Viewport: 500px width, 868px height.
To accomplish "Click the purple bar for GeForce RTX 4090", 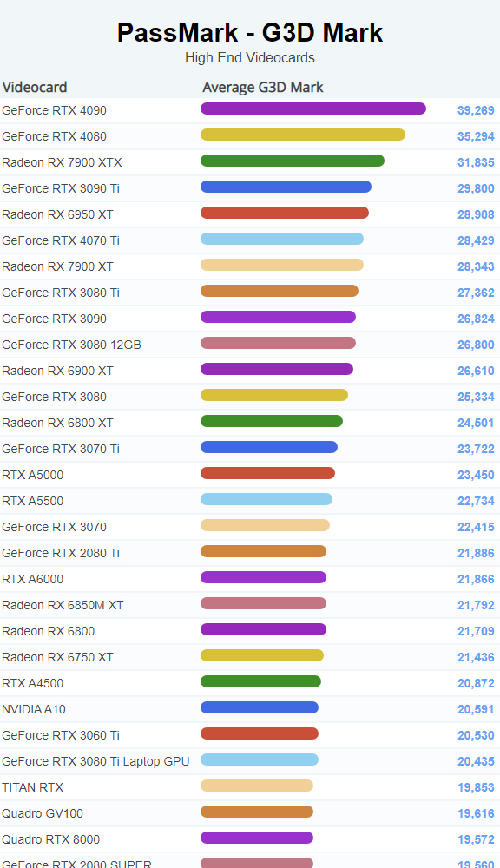I will [313, 108].
